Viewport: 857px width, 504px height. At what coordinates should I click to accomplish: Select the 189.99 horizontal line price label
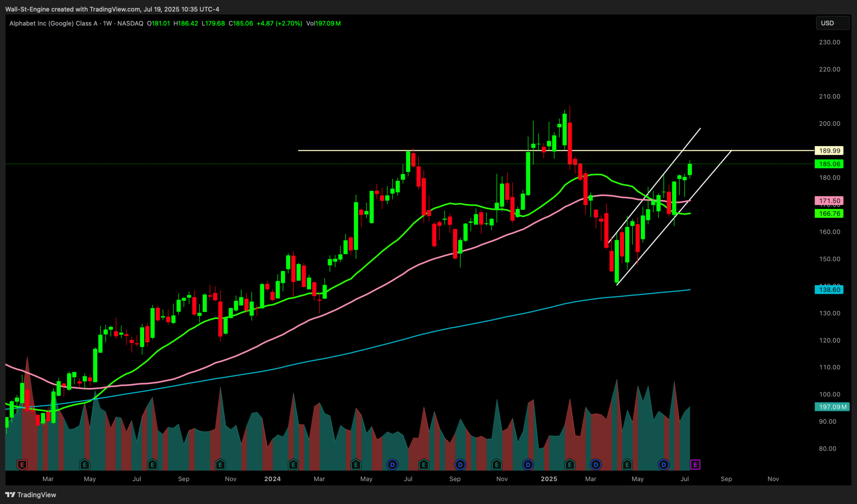(829, 151)
